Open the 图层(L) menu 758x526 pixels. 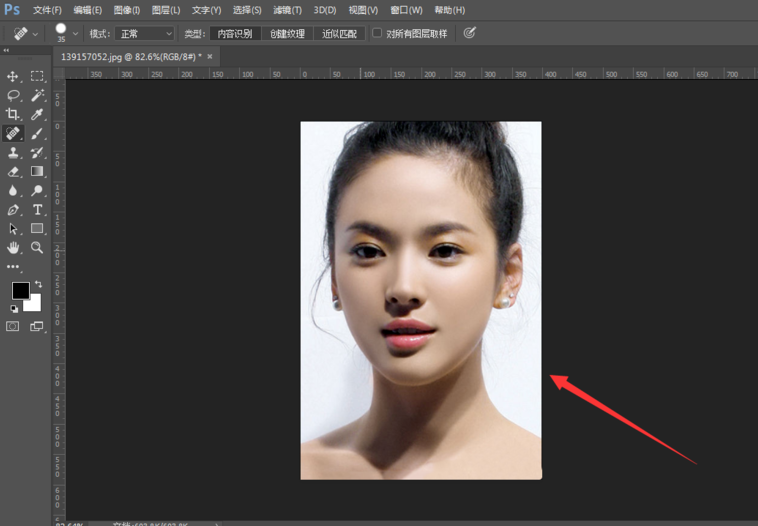(x=166, y=10)
